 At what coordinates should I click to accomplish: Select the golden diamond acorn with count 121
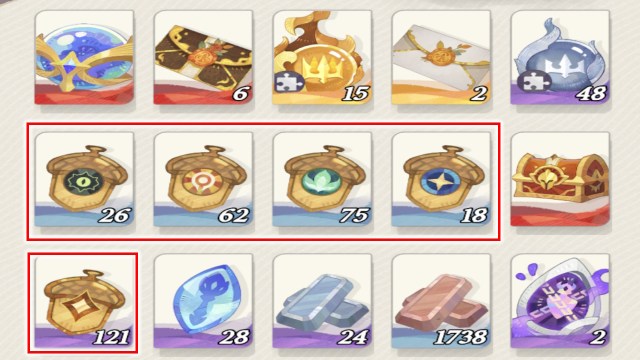point(84,302)
